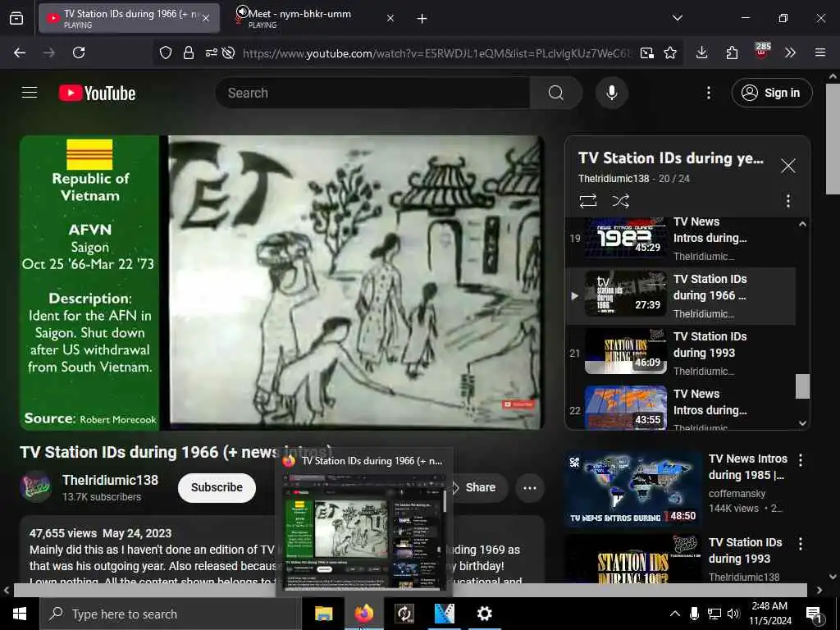The width and height of the screenshot is (840, 630).
Task: List all tabs dropdown arrow
Action: pyautogui.click(x=678, y=18)
